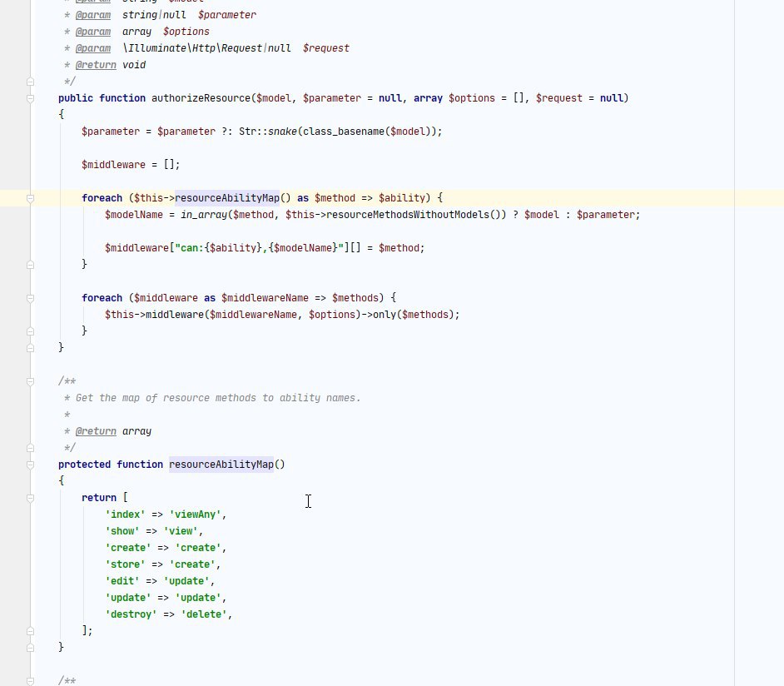784x686 pixels.
Task: Click the 'destroy' array key
Action: [131, 614]
